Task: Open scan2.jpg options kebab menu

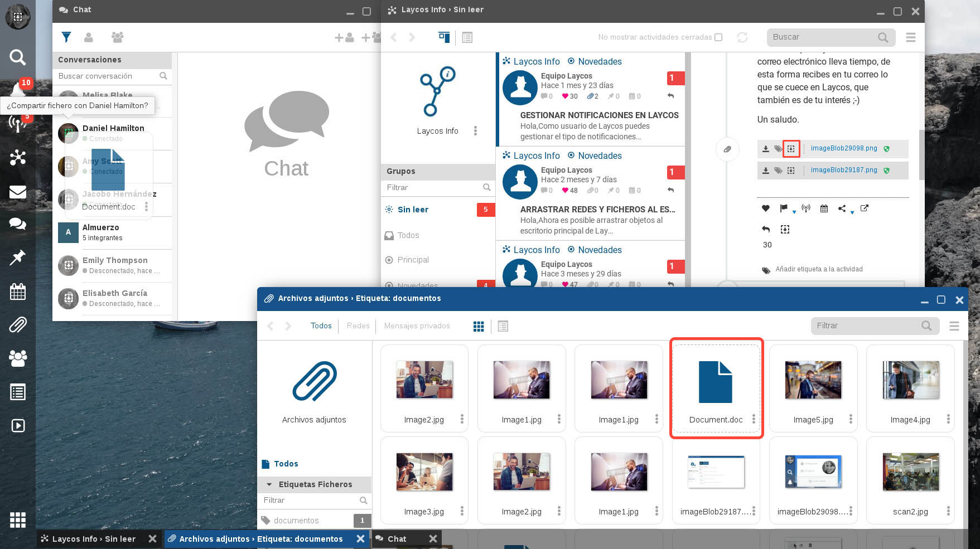Action: [948, 511]
